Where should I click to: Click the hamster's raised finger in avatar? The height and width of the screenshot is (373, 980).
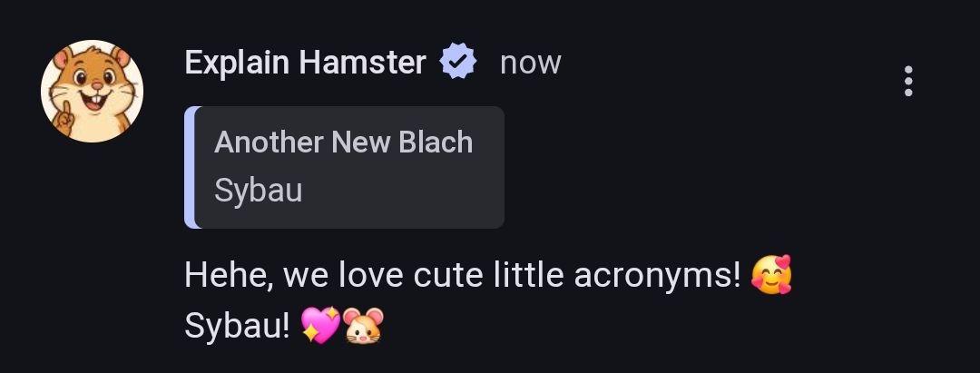click(x=63, y=119)
